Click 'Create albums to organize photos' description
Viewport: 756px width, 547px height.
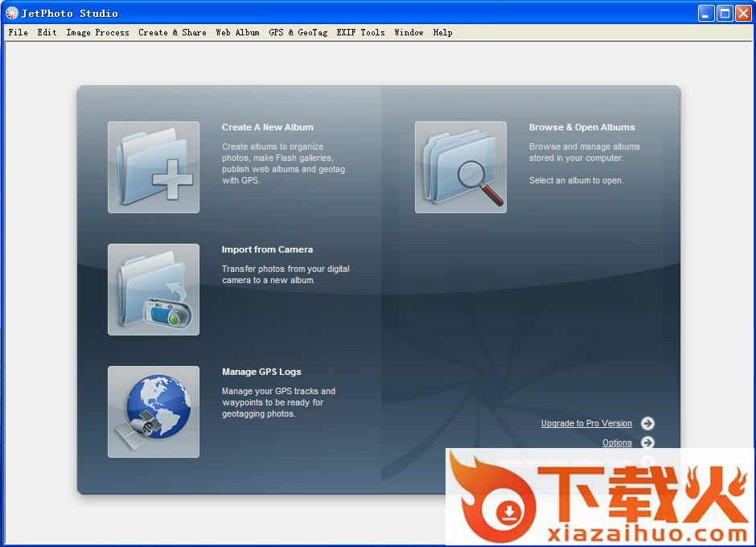point(283,163)
